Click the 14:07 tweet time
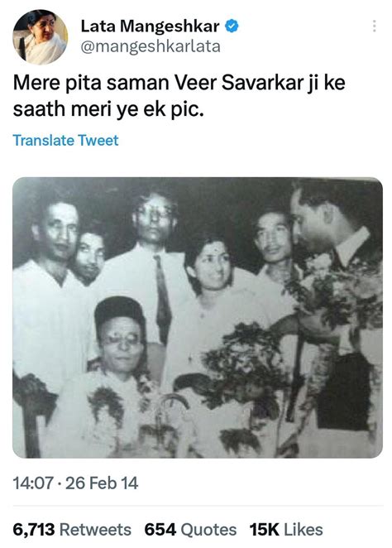 click(x=33, y=483)
